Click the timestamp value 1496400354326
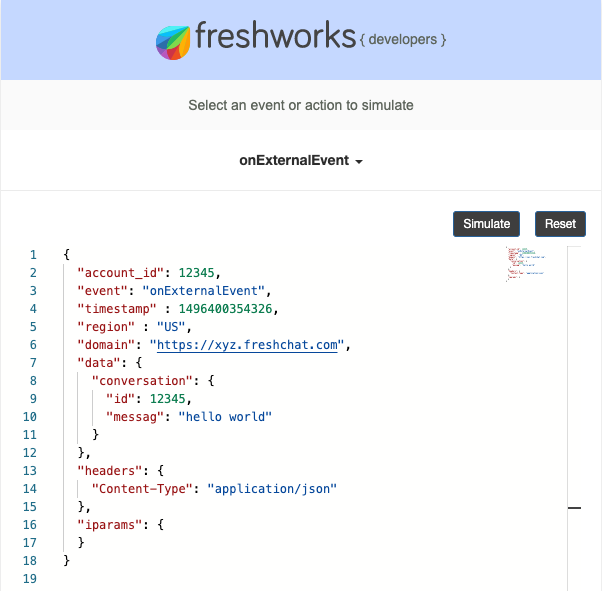Image resolution: width=602 pixels, height=591 pixels. [x=225, y=309]
